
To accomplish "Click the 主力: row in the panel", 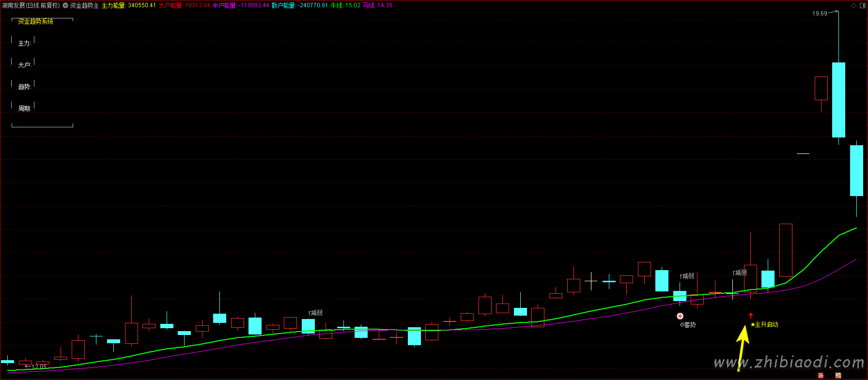I will pos(25,44).
